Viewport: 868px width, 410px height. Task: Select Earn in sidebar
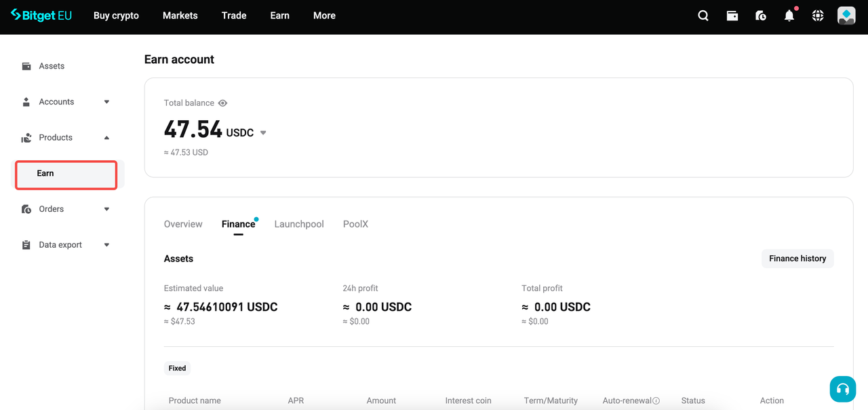click(66, 174)
